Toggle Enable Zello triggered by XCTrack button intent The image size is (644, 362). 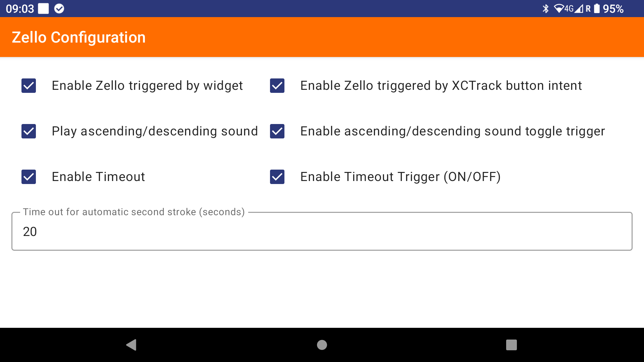277,86
